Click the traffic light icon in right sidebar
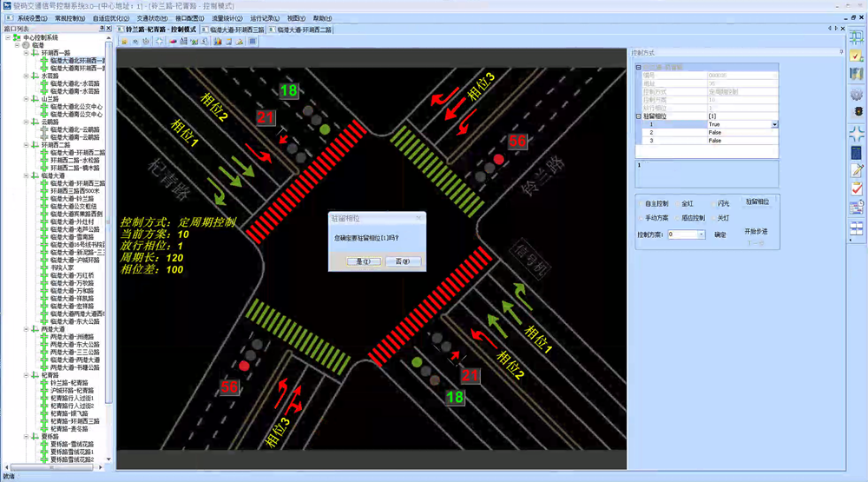The width and height of the screenshot is (868, 482). coord(857,113)
